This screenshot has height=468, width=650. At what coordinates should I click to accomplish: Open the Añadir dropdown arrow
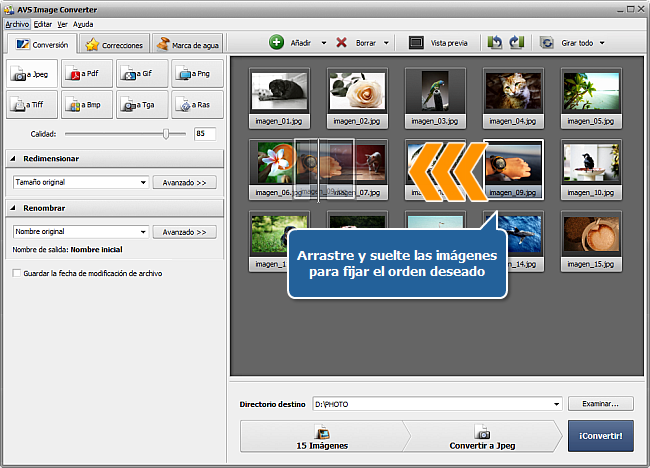tap(324, 43)
